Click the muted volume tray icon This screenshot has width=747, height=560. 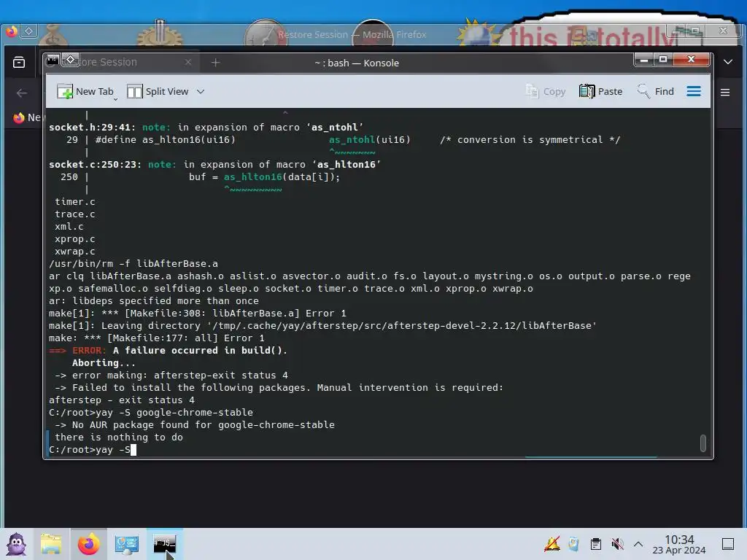617,544
